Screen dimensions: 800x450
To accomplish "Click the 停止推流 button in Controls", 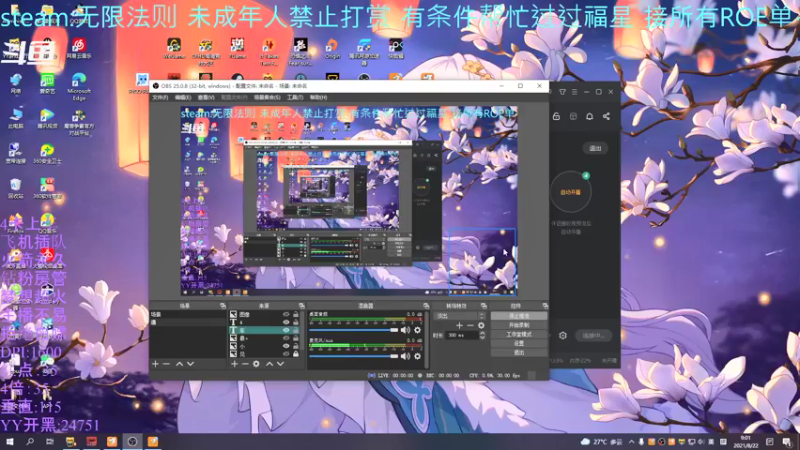I will pos(519,316).
